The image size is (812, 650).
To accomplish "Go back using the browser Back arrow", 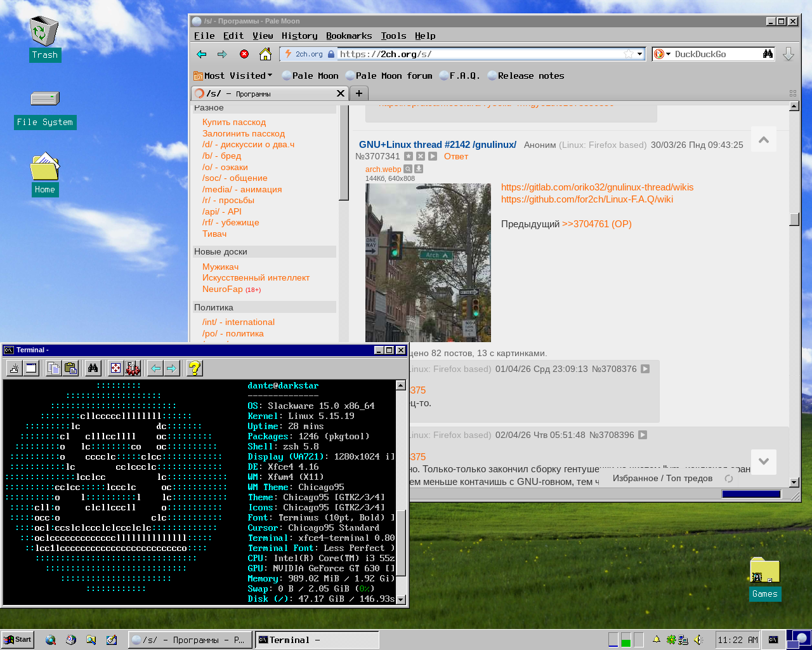I will coord(202,54).
